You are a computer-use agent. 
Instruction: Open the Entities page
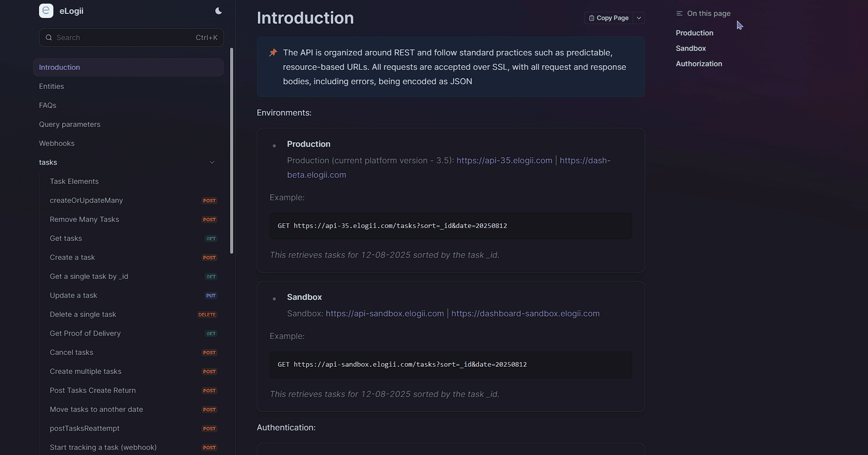pos(51,86)
